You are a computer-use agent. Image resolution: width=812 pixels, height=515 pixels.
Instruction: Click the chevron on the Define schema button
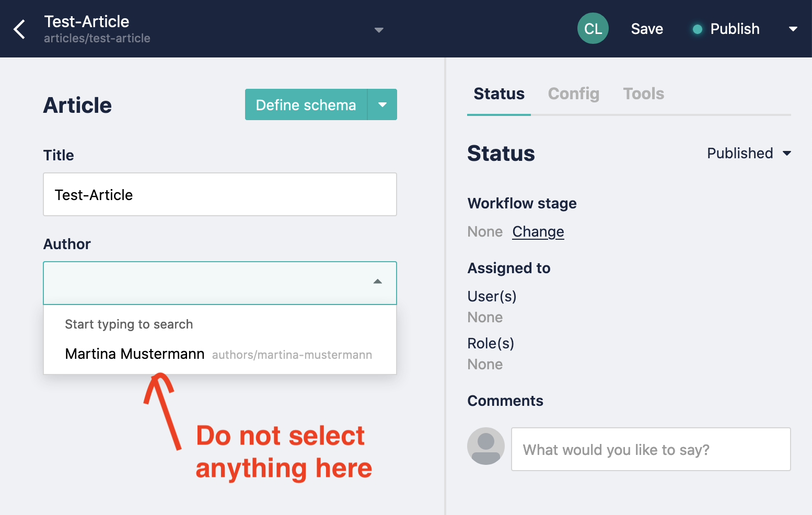click(382, 104)
